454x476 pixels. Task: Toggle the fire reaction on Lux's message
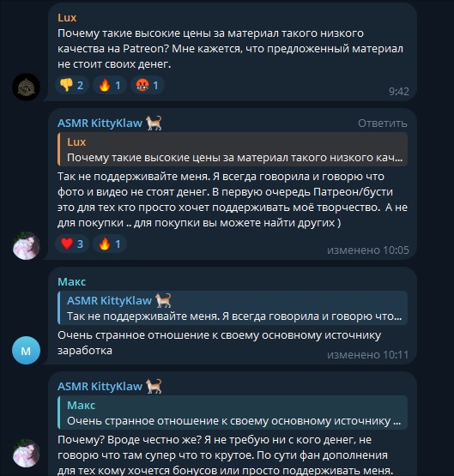click(x=110, y=85)
